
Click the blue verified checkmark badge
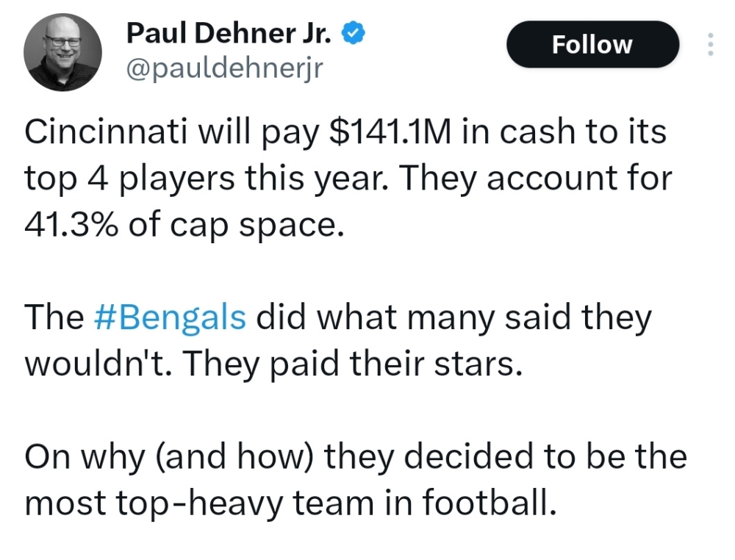pyautogui.click(x=354, y=33)
